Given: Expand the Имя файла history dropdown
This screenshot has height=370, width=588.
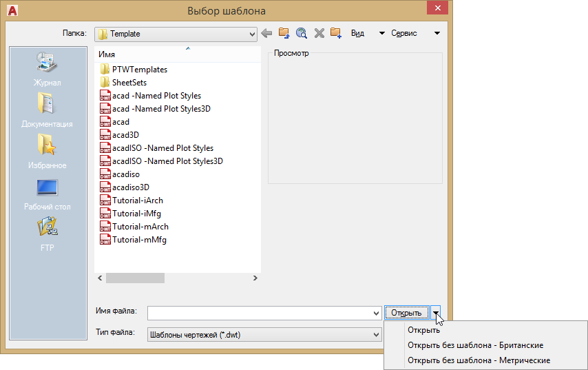Looking at the screenshot, I should [x=376, y=314].
